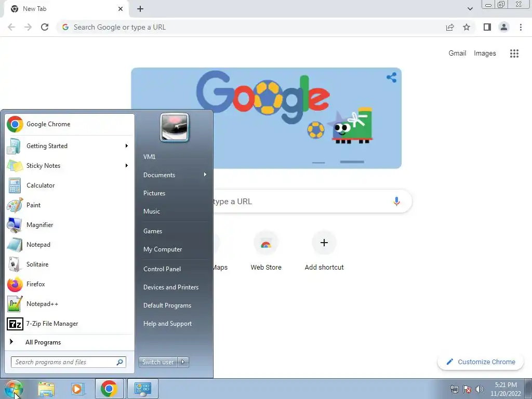Open Pictures library
The image size is (532, 399).
[x=154, y=193]
